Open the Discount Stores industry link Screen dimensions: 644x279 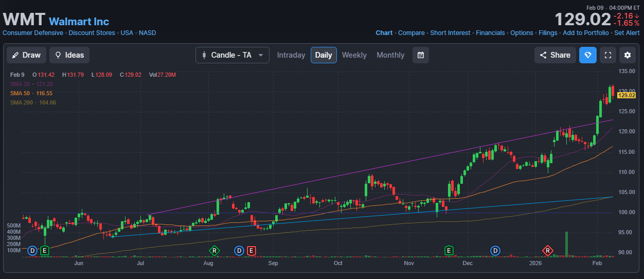pos(92,33)
